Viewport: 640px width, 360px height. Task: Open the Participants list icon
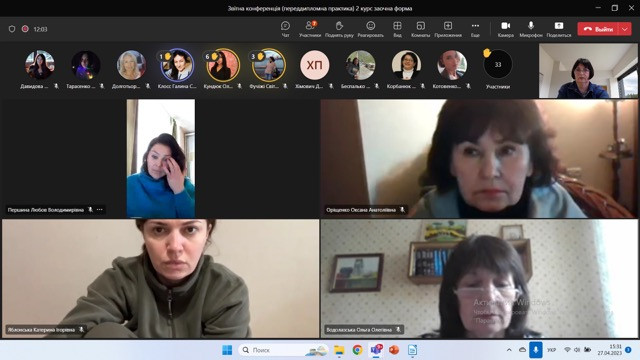coord(310,26)
